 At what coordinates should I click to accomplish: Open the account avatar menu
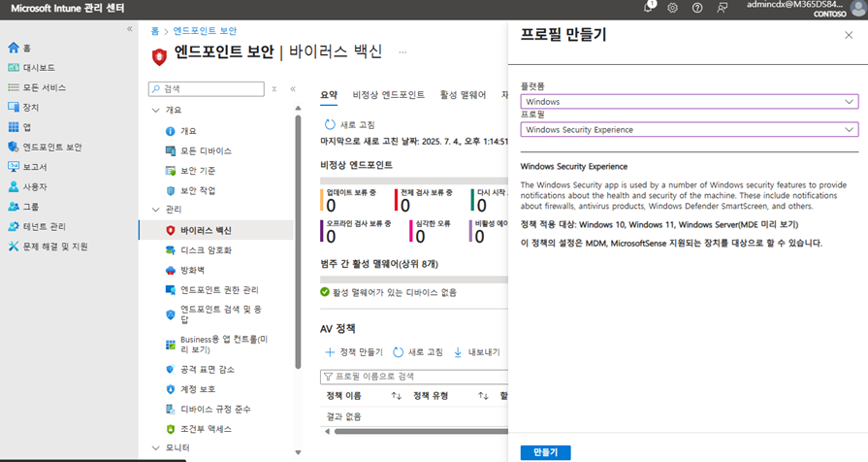(858, 9)
